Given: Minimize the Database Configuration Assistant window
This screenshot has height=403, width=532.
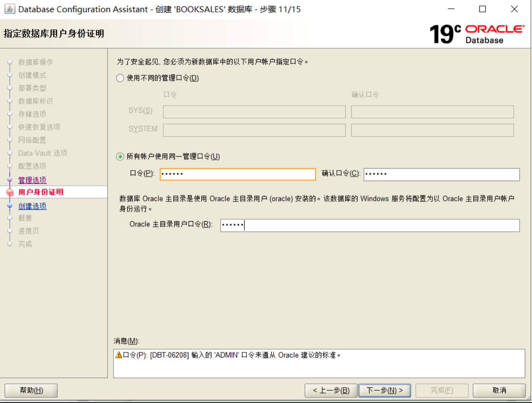Looking at the screenshot, I should (451, 9).
